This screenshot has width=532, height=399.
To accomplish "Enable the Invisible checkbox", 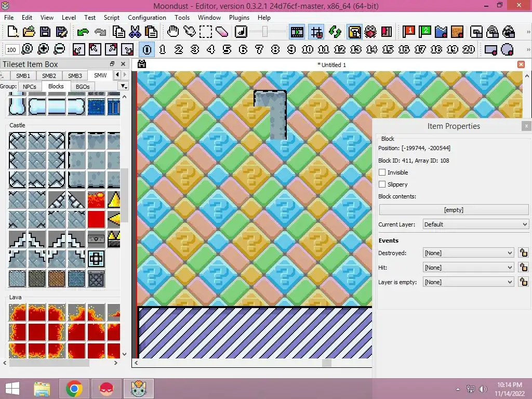I will tap(382, 172).
